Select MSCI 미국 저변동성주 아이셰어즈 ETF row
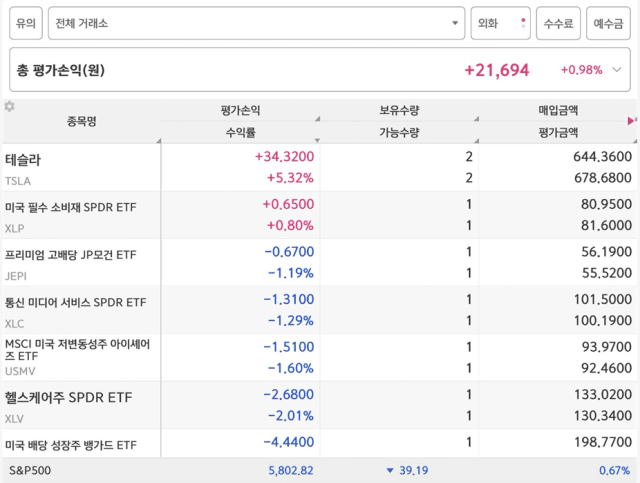The image size is (640, 483). (320, 357)
